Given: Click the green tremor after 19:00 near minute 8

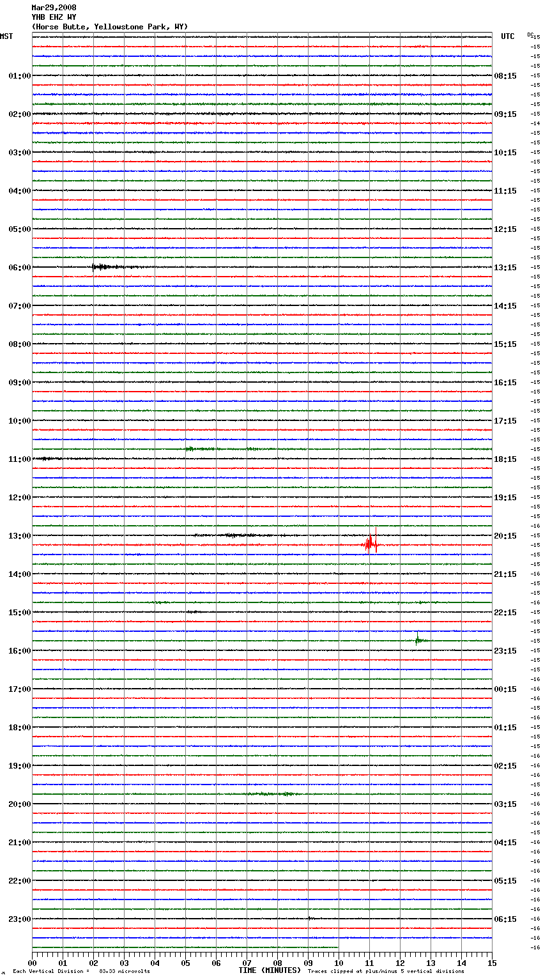Looking at the screenshot, I should (271, 794).
